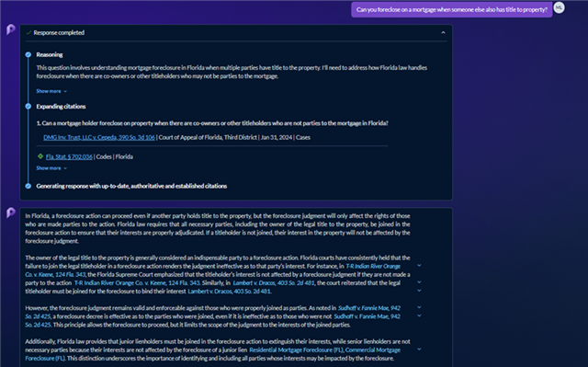Open Residential Mortgage Foreclosure (FL) link
The image size is (588, 367).
click(296, 350)
